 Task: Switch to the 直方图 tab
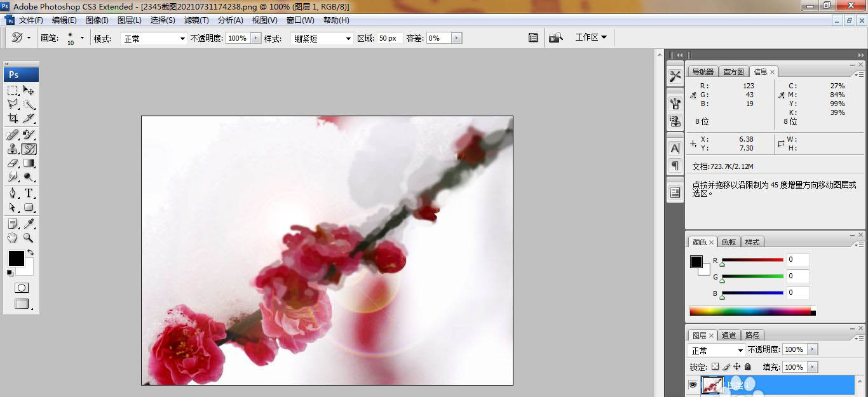734,72
